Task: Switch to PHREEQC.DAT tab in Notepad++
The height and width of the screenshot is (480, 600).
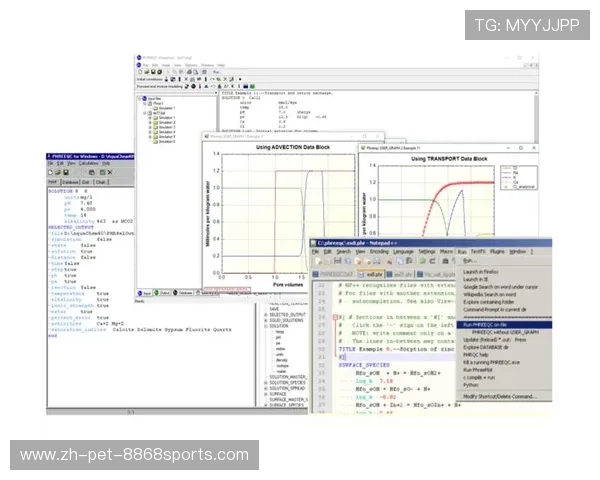Action: (333, 274)
